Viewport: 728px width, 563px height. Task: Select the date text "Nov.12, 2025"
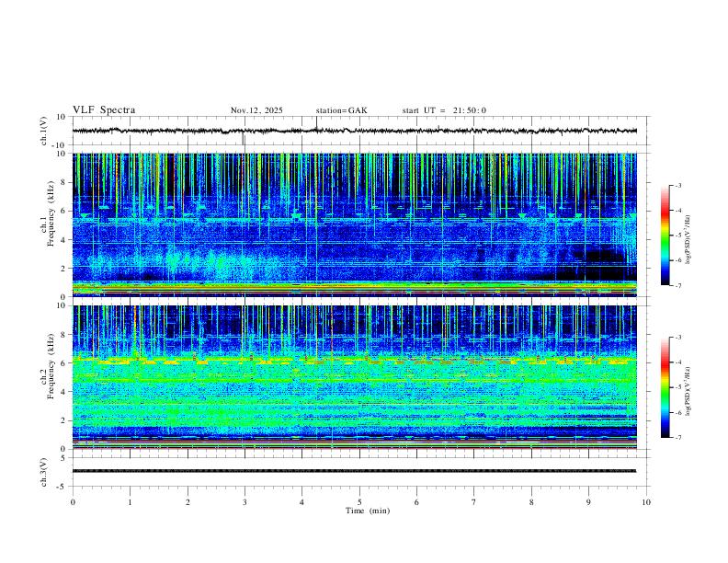click(x=256, y=110)
